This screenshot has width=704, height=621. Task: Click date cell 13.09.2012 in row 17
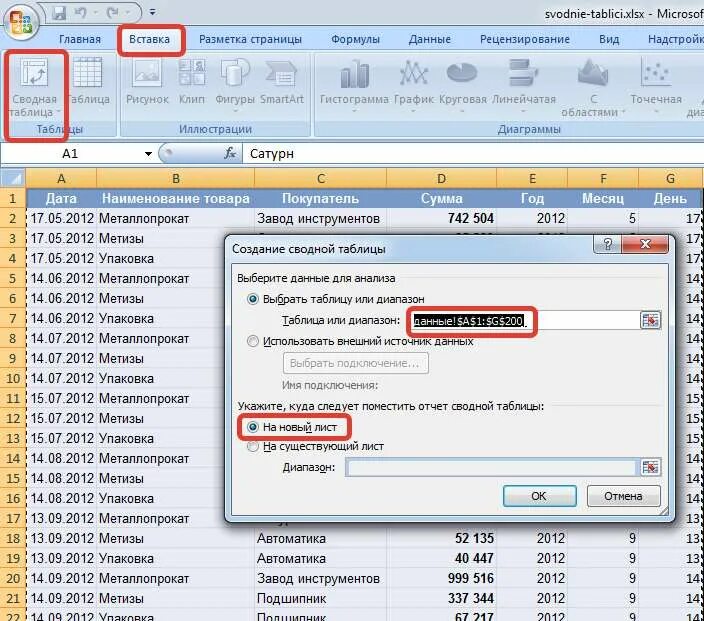[61, 519]
